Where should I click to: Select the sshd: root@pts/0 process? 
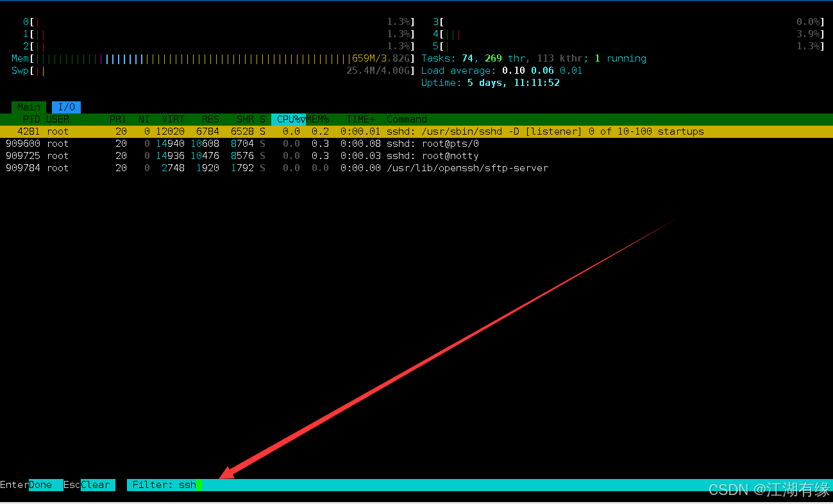pyautogui.click(x=416, y=144)
